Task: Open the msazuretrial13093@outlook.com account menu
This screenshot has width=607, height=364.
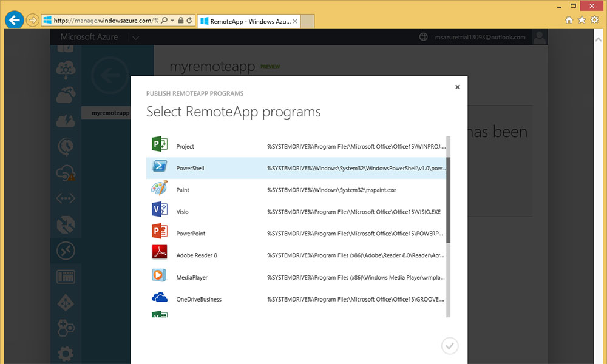Action: point(480,37)
